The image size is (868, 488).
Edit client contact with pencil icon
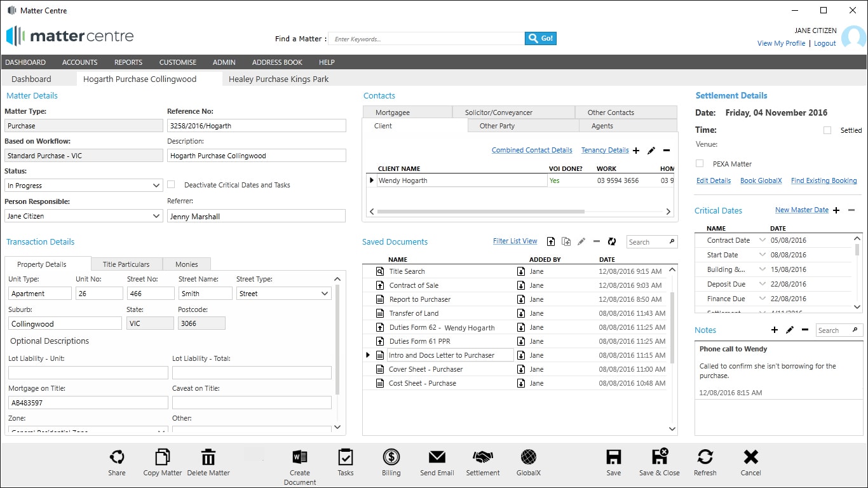click(x=651, y=151)
